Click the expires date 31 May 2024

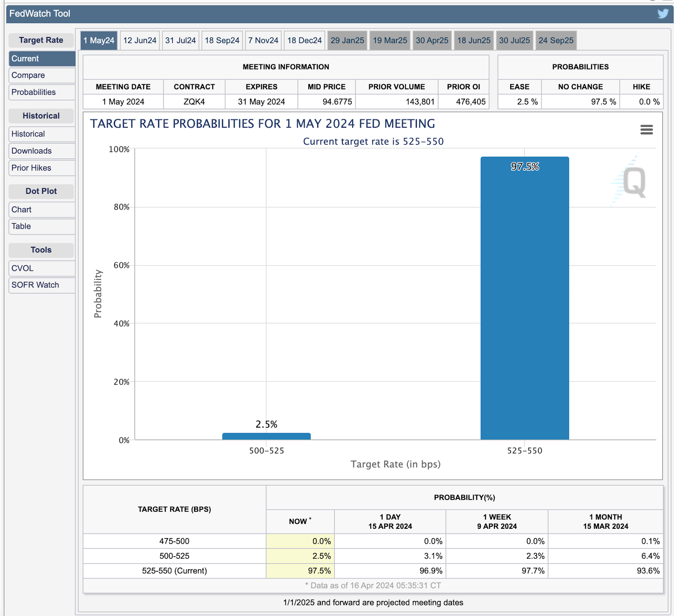[x=262, y=102]
